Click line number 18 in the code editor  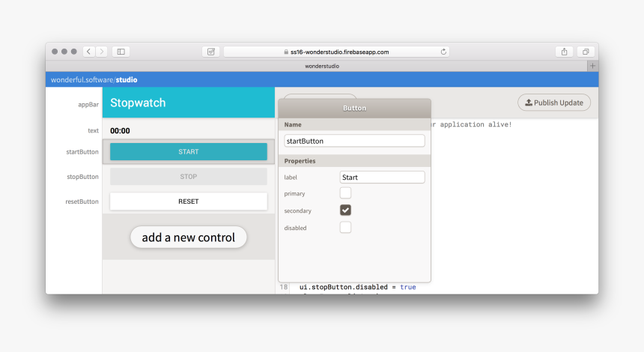point(283,287)
